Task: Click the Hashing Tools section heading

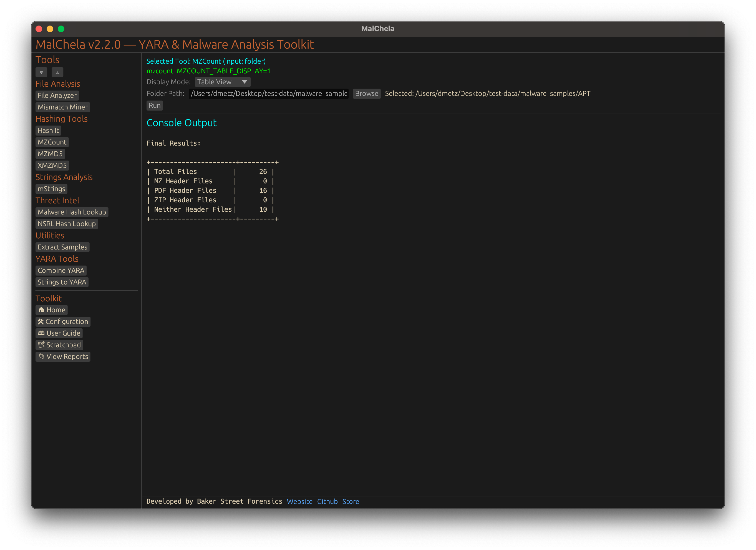Action: [62, 119]
